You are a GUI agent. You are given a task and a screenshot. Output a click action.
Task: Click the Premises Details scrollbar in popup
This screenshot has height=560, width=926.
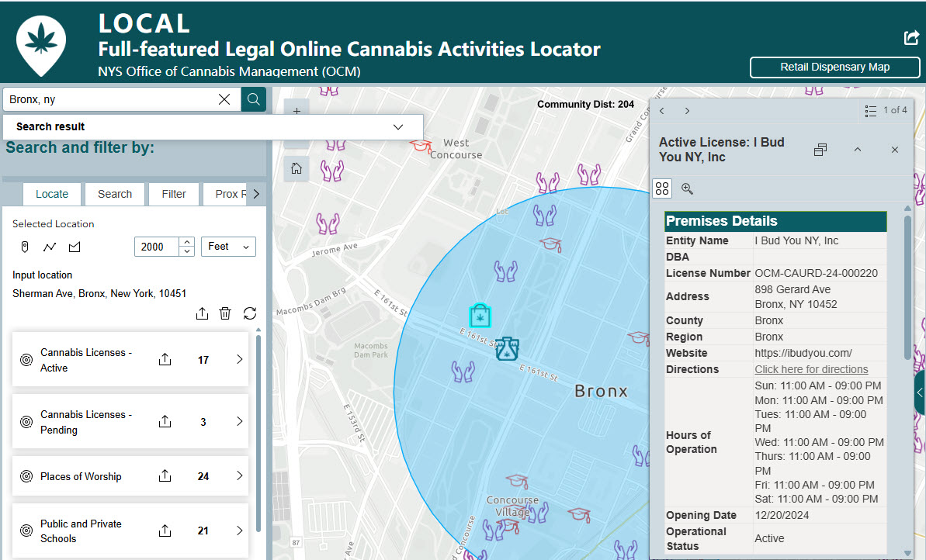point(907,286)
